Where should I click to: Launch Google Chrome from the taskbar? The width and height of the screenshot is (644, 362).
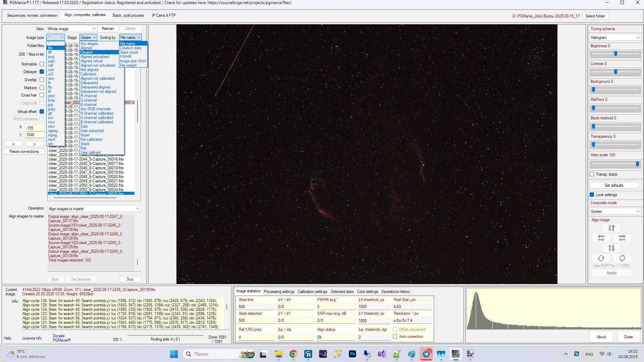click(293, 354)
